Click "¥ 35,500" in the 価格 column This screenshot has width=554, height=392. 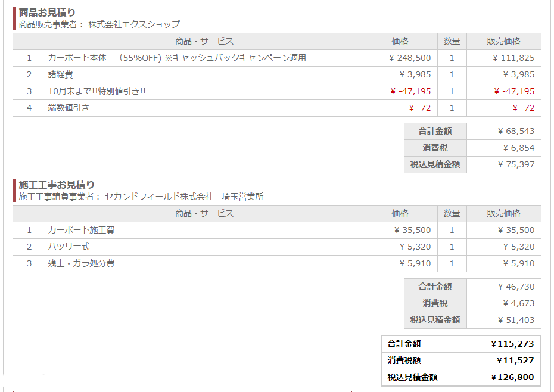coord(412,230)
